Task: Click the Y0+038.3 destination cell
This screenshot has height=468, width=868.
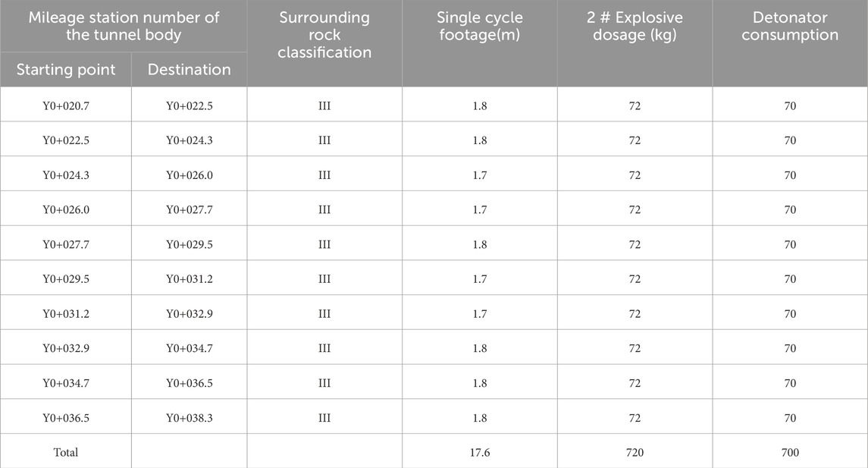Action: (190, 417)
